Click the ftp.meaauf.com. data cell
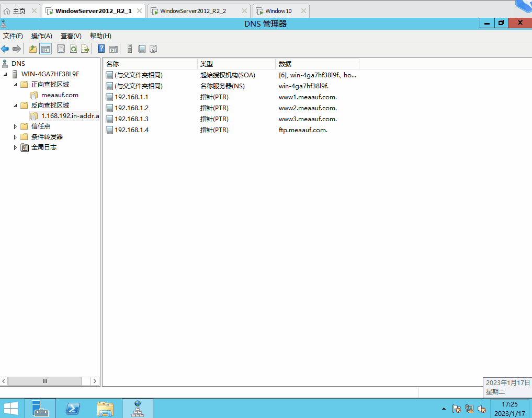This screenshot has height=418, width=532. [x=303, y=130]
